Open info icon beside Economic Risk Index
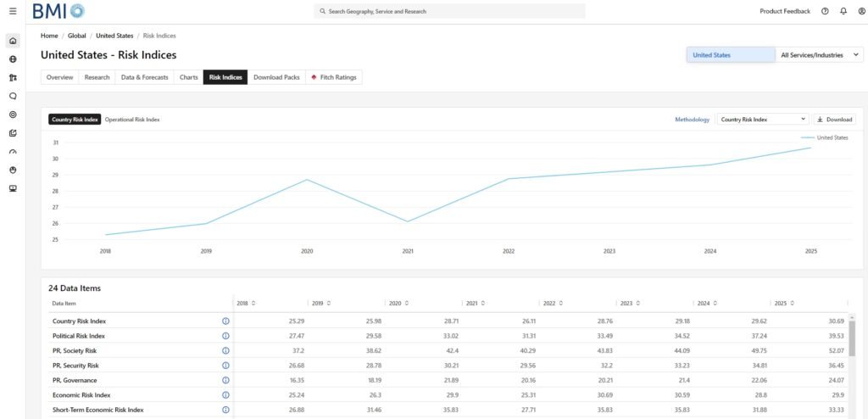Viewport: 868px width, 419px height. click(225, 395)
